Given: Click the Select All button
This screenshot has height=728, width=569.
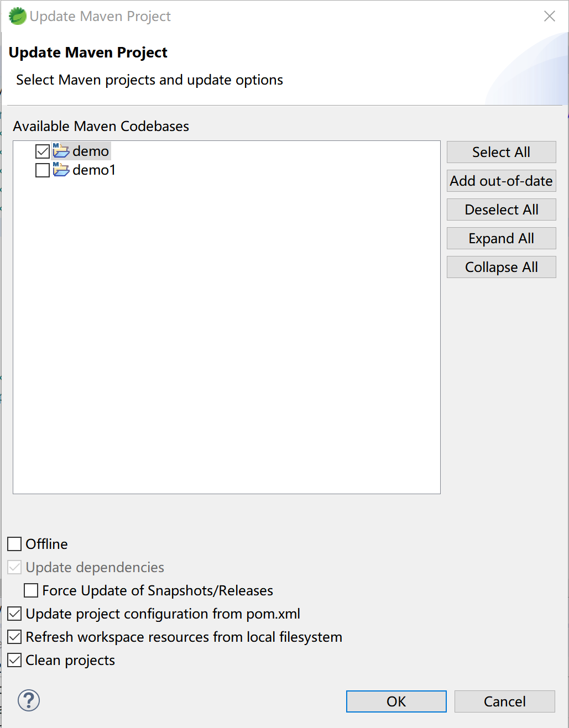Looking at the screenshot, I should click(x=501, y=152).
